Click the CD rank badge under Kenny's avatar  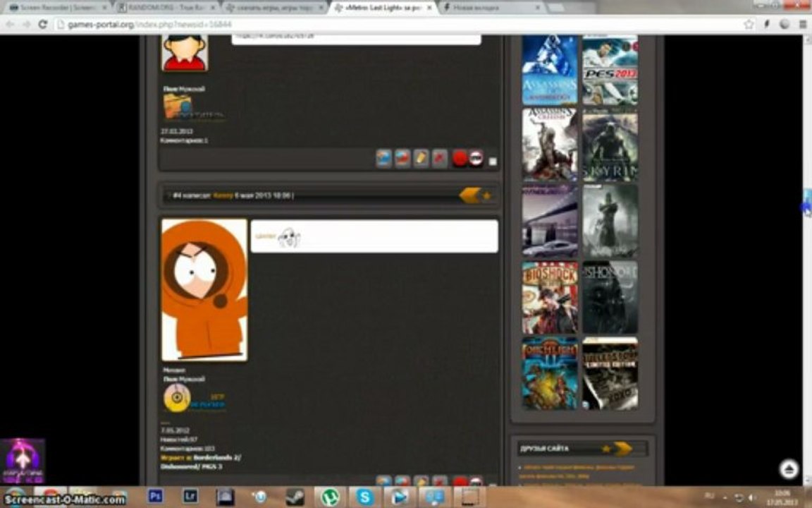pyautogui.click(x=195, y=399)
